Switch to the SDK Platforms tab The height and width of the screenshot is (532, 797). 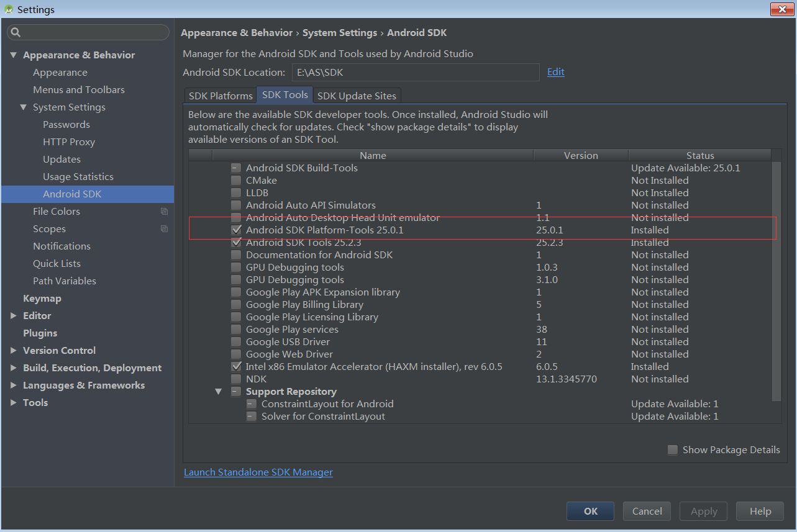tap(221, 96)
